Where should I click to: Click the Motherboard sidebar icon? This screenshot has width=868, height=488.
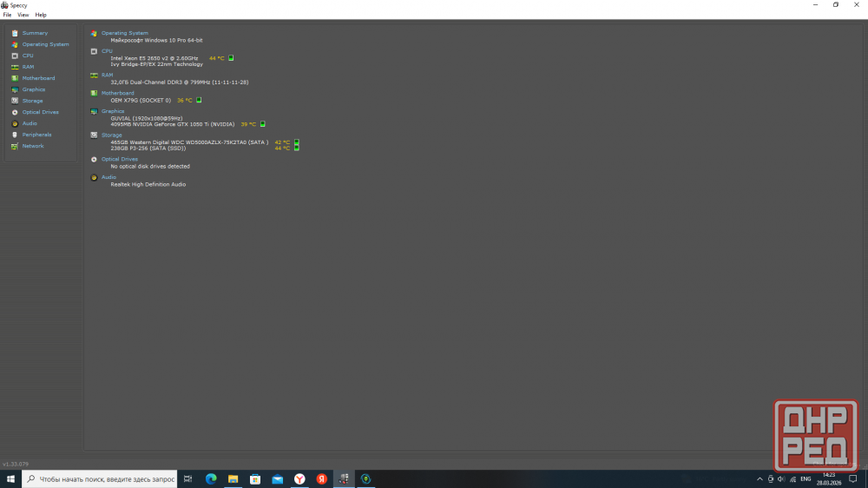point(15,78)
